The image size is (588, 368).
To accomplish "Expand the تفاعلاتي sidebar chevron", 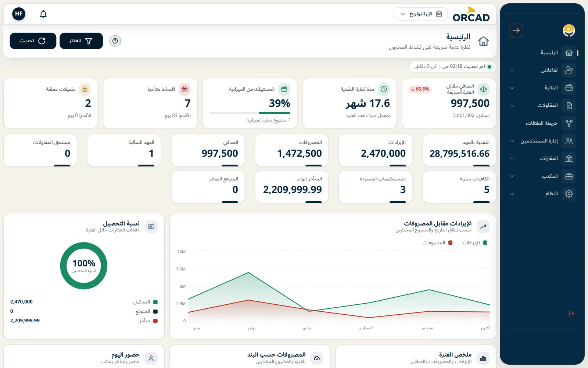I will [x=512, y=70].
